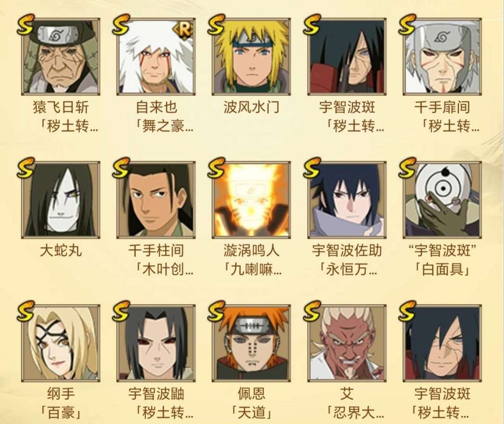Click S-rank badge on 大蛇丸
The image size is (504, 424).
(26, 167)
